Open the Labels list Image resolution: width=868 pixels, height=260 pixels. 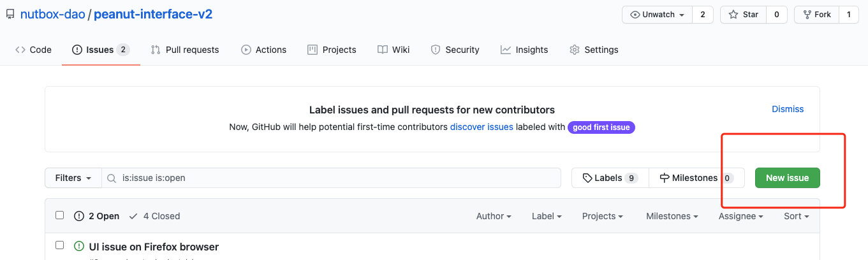(x=610, y=178)
